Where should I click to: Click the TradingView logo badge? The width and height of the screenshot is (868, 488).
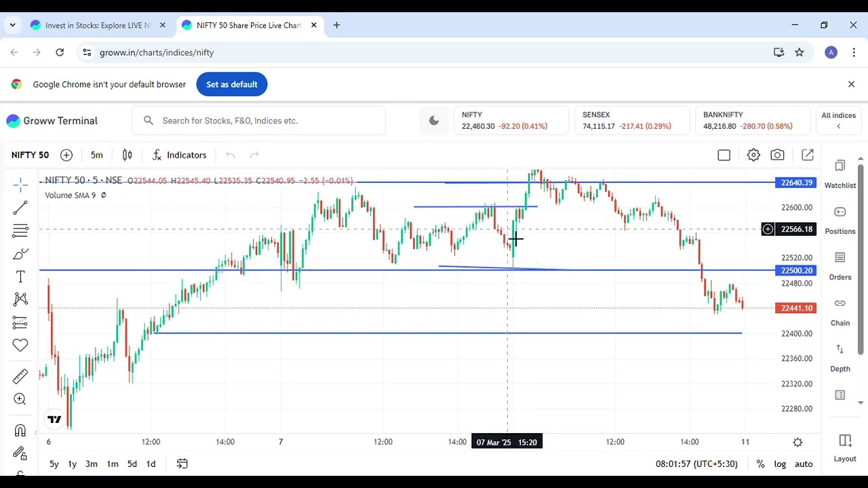tap(55, 420)
